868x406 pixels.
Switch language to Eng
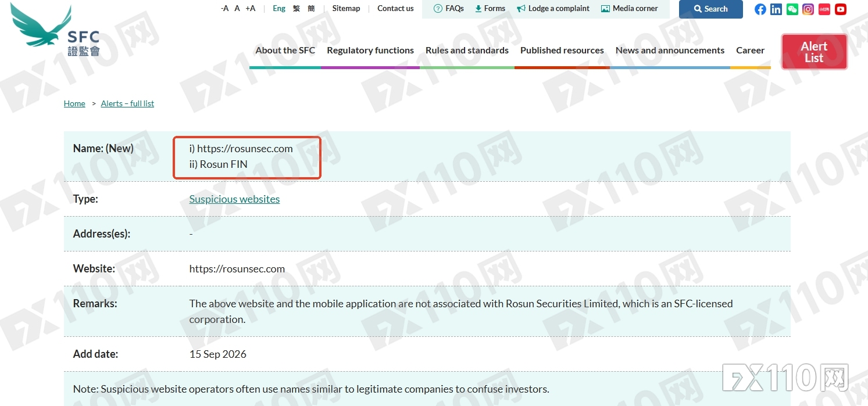click(279, 8)
